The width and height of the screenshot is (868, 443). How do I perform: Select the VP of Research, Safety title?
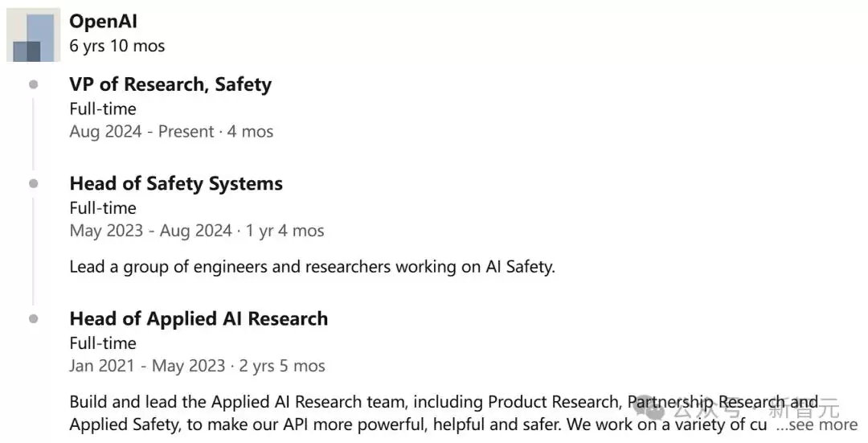point(170,84)
